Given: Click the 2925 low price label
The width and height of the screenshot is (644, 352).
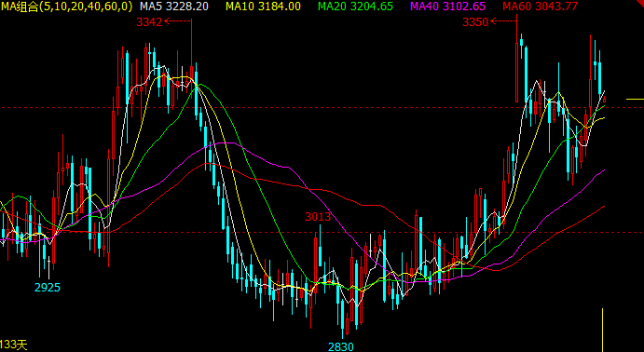Looking at the screenshot, I should pyautogui.click(x=48, y=288).
